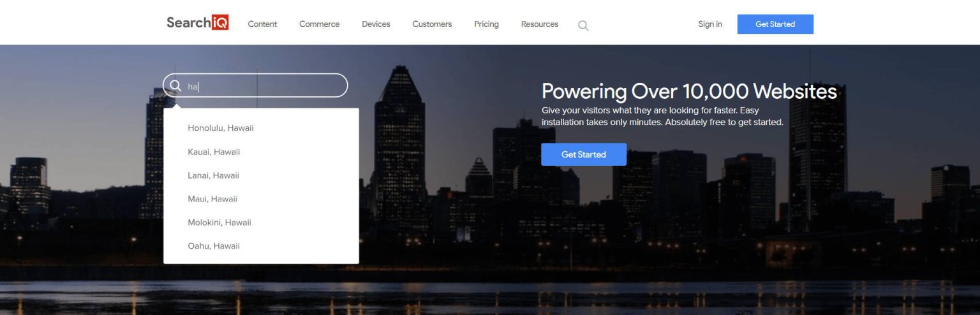The width and height of the screenshot is (980, 315).
Task: Click the magnifier icon inside hero search box
Action: point(175,85)
